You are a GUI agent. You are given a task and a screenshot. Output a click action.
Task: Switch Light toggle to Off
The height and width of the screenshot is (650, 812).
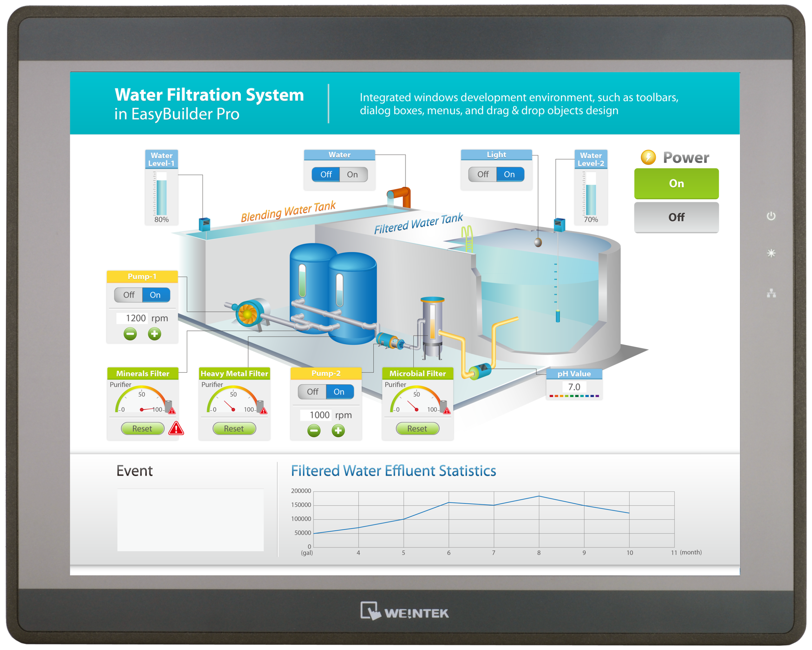tap(482, 174)
